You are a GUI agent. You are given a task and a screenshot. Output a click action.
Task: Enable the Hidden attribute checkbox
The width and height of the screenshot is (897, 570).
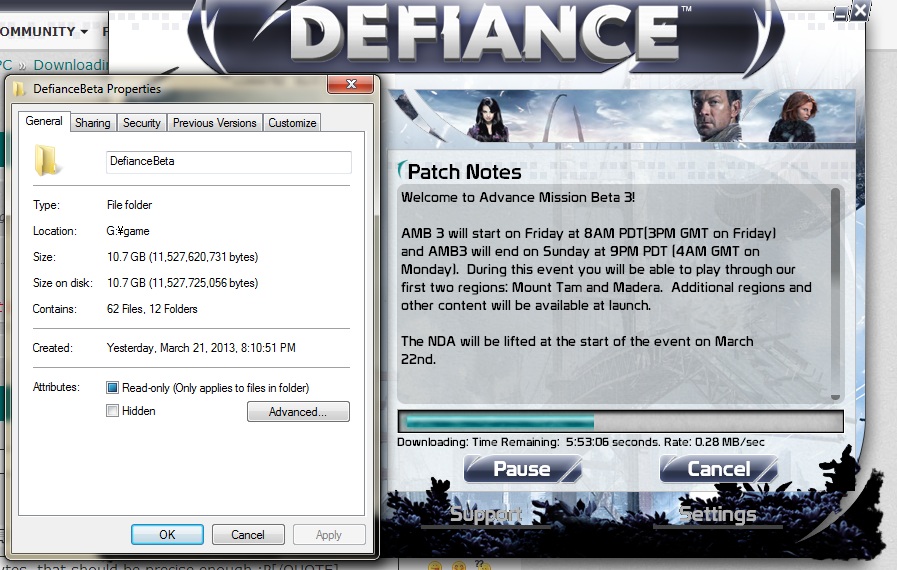[112, 411]
